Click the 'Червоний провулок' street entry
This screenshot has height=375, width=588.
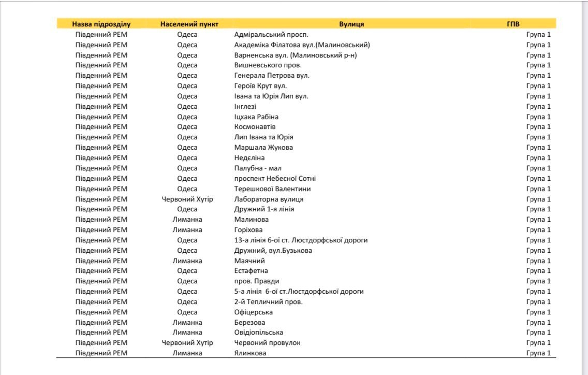coord(267,343)
